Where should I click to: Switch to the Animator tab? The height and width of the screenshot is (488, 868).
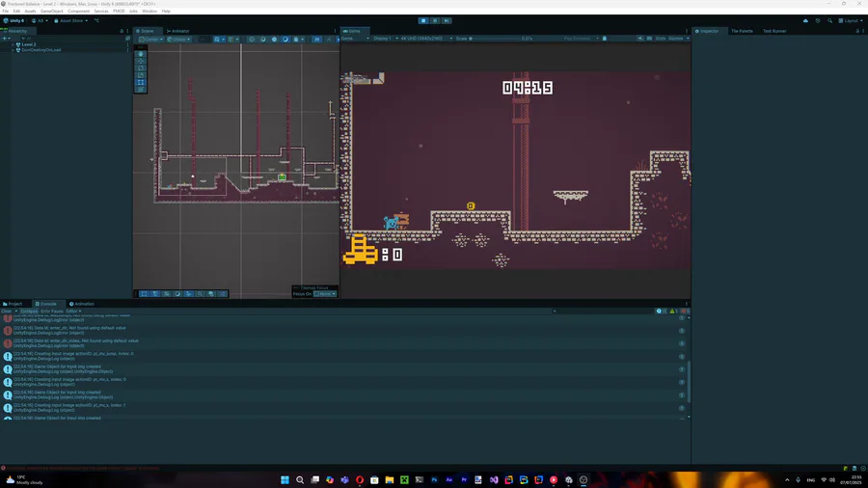click(x=177, y=31)
